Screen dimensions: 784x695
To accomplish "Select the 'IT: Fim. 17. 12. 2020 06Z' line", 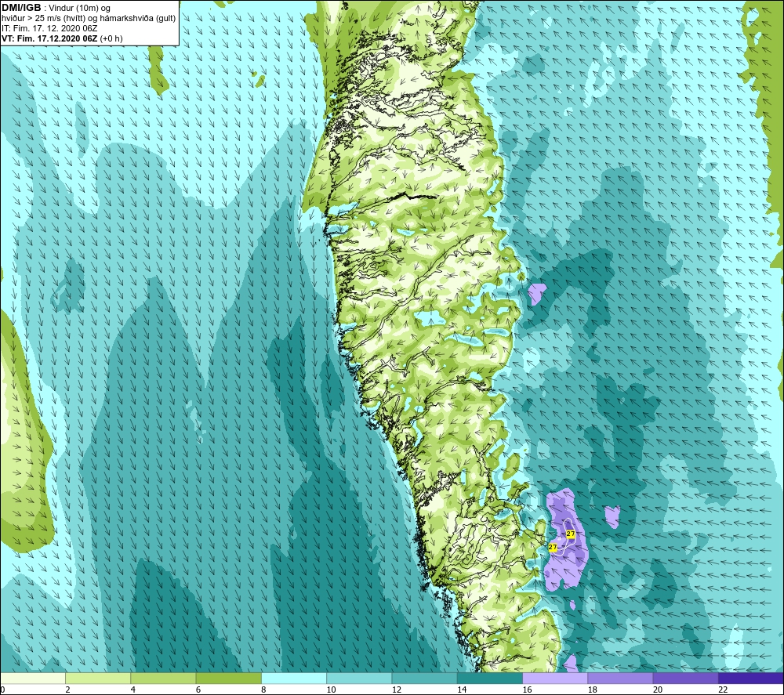I will (49, 28).
